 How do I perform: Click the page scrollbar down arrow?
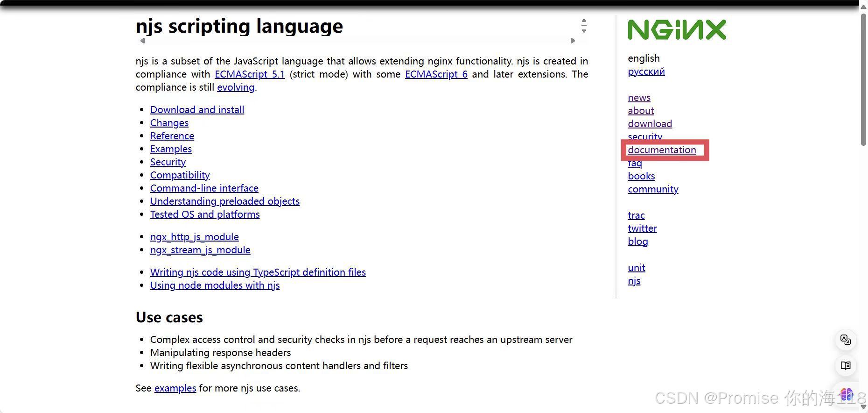[863, 407]
